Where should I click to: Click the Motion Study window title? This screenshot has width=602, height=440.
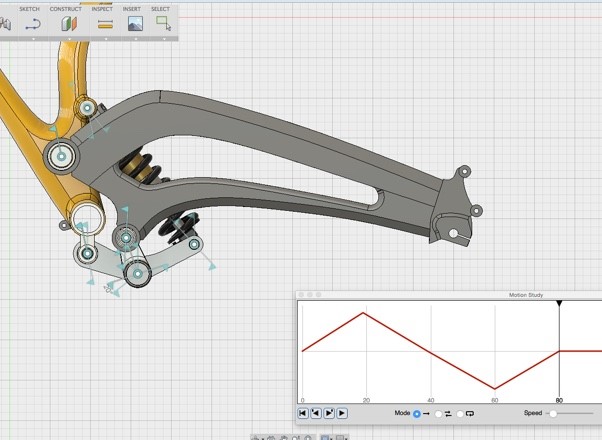click(526, 295)
